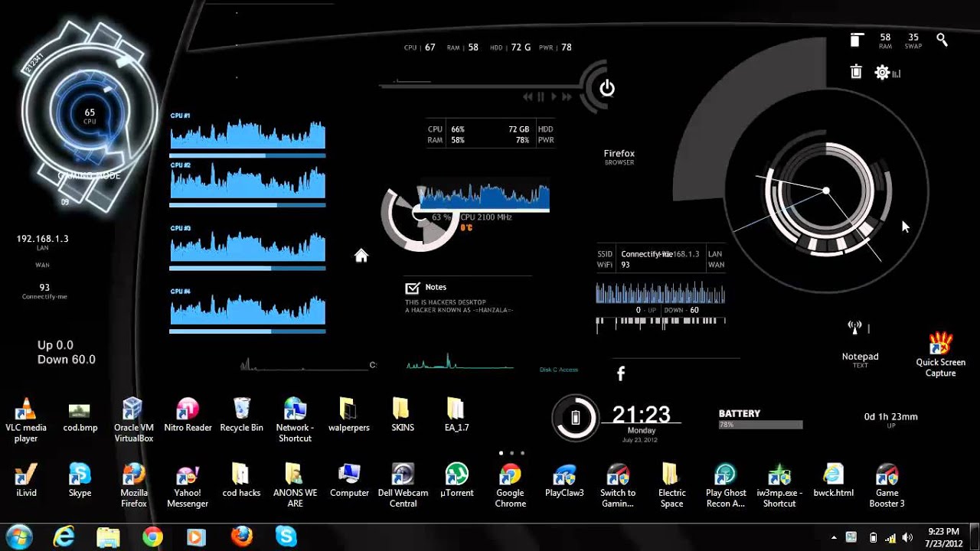
Task: Open the EA_1.7 folder
Action: 456,416
